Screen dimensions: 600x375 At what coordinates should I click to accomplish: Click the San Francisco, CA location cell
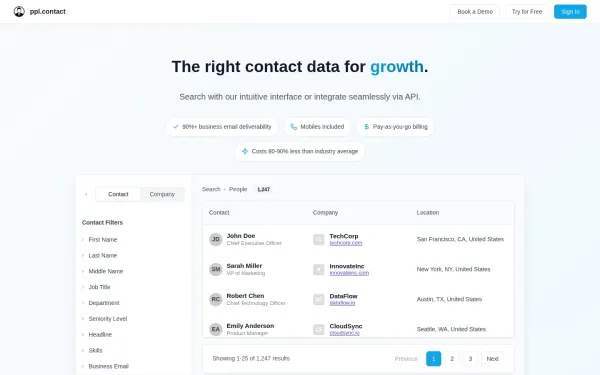tap(460, 239)
